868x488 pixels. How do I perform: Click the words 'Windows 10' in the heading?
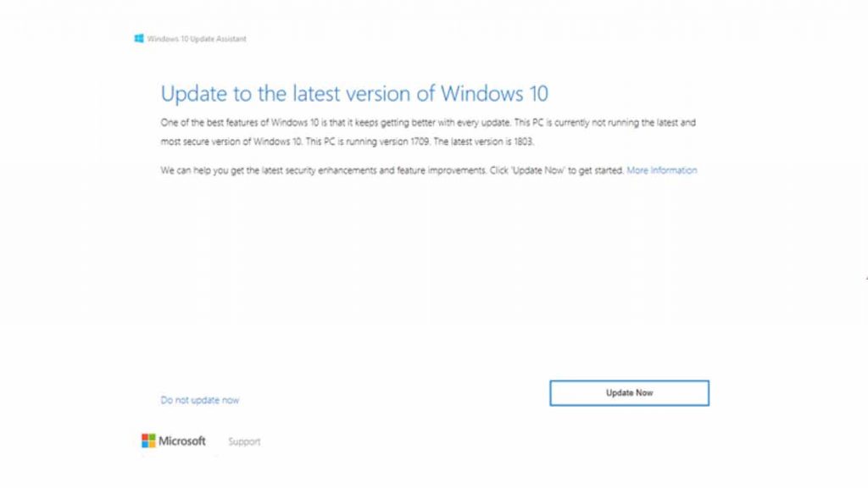point(495,93)
